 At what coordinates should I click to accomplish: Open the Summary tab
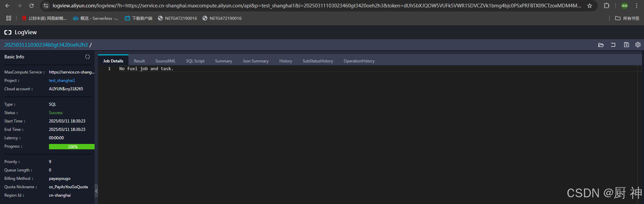pyautogui.click(x=223, y=61)
